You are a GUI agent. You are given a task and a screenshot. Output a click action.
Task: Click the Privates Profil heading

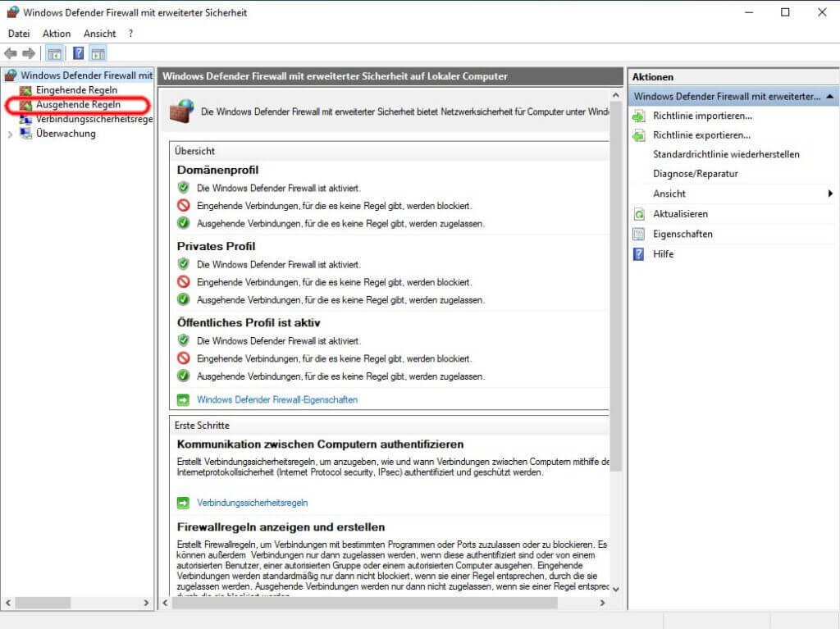point(216,247)
